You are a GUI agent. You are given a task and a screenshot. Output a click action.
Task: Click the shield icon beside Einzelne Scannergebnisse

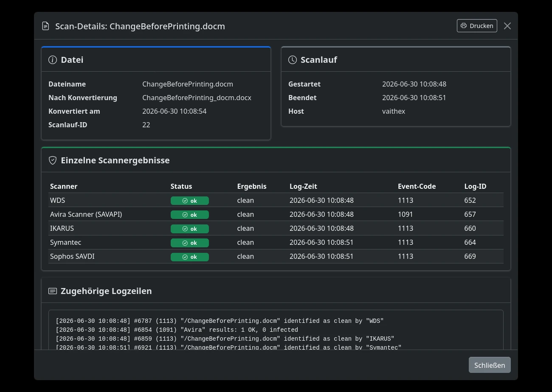[x=53, y=160]
